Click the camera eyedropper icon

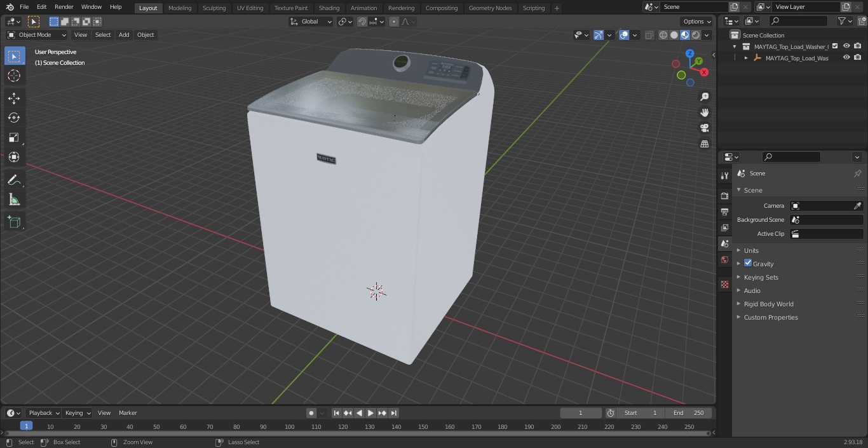857,206
